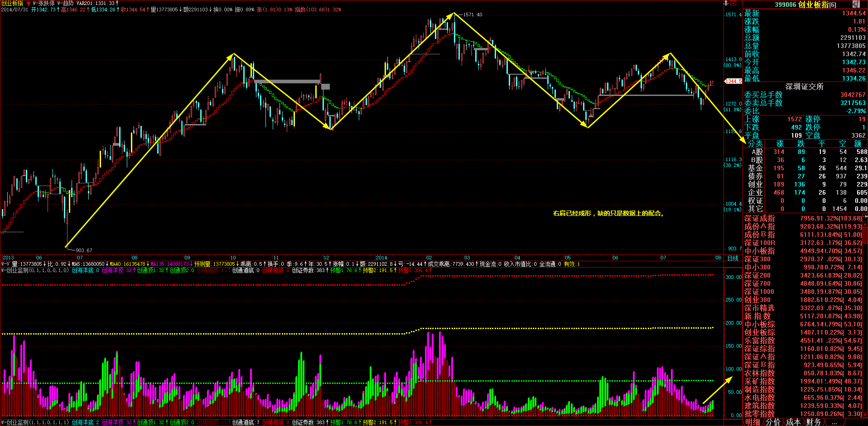Select 深证成指 in the index list
This screenshot has width=868, height=426.
click(x=759, y=219)
